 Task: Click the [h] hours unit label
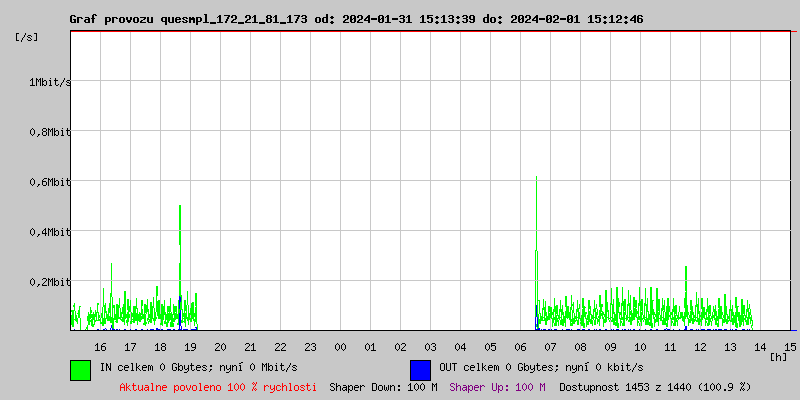(778, 356)
